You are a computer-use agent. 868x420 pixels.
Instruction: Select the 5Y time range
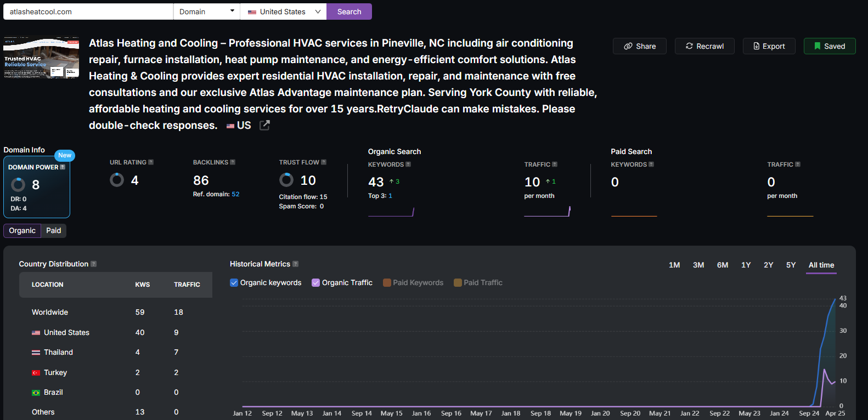[791, 265]
